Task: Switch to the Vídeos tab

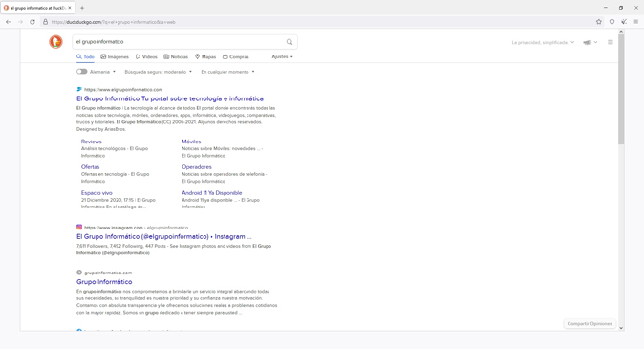Action: (146, 56)
